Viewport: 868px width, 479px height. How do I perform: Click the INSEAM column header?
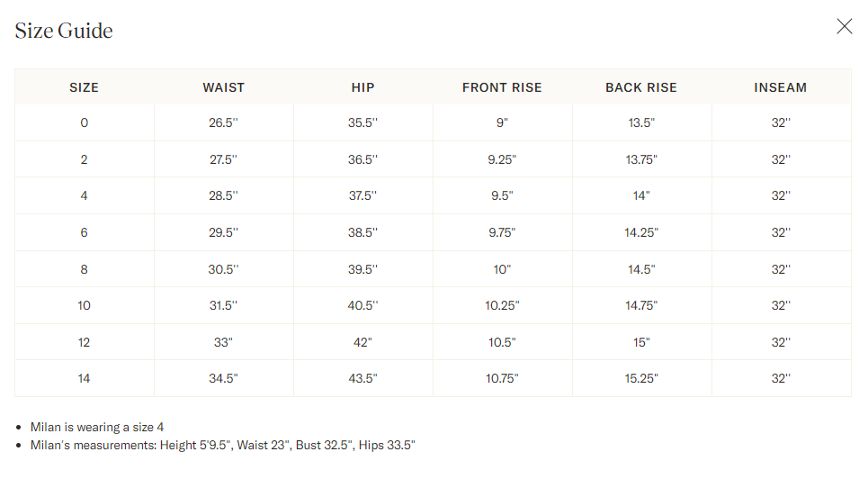coord(781,87)
